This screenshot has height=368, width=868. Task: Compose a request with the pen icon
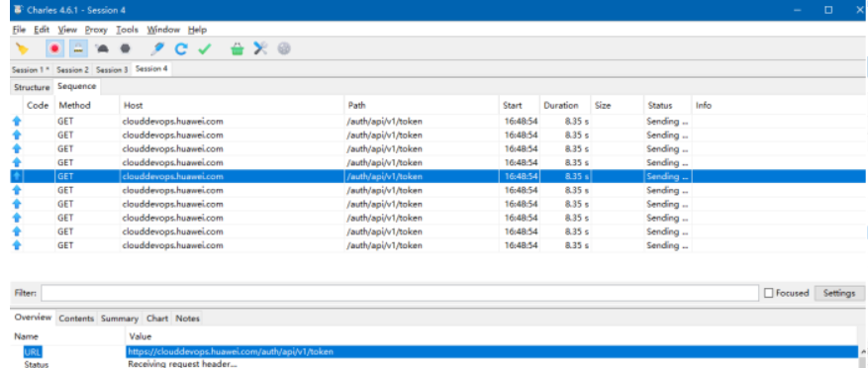[157, 49]
